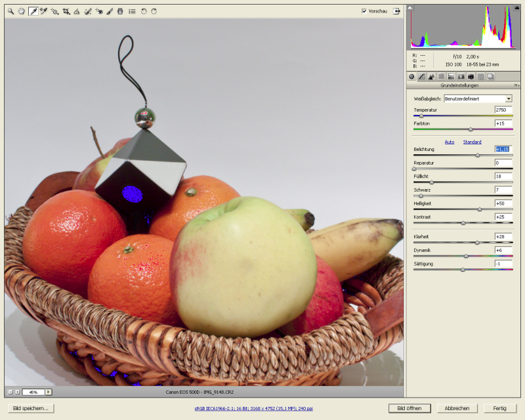Click the Standard link
This screenshot has height=420, width=525.
click(472, 142)
